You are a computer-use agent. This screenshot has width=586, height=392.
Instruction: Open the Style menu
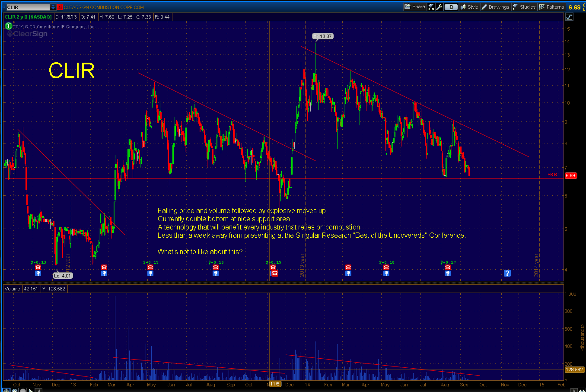pos(469,7)
